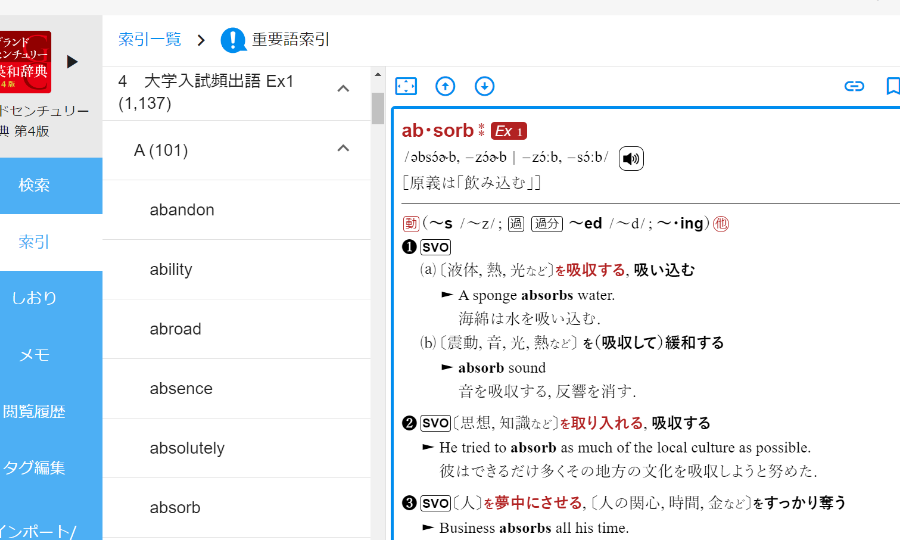Screen dimensions: 900x540
Task: Click the SVO label in sense 1
Action: coord(436,247)
